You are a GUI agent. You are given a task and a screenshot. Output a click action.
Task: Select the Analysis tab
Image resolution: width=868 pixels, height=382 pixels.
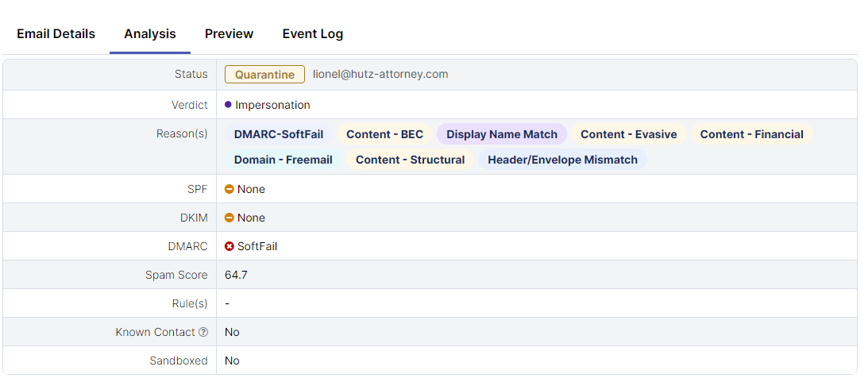tap(150, 33)
